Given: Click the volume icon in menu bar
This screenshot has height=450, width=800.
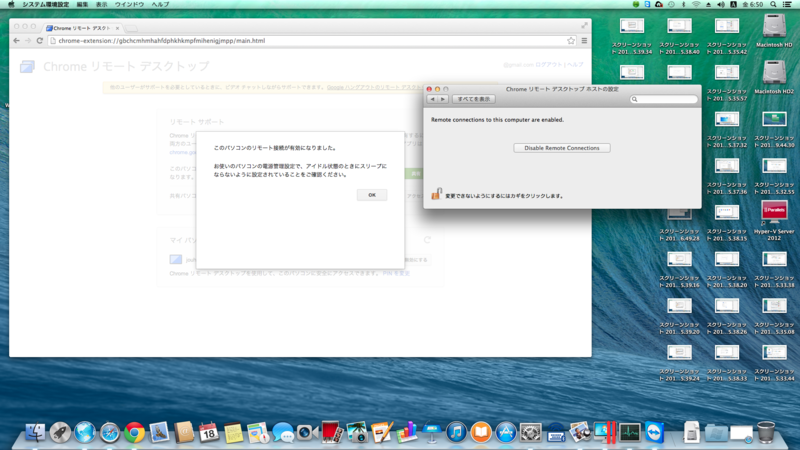Looking at the screenshot, I should tap(720, 4).
